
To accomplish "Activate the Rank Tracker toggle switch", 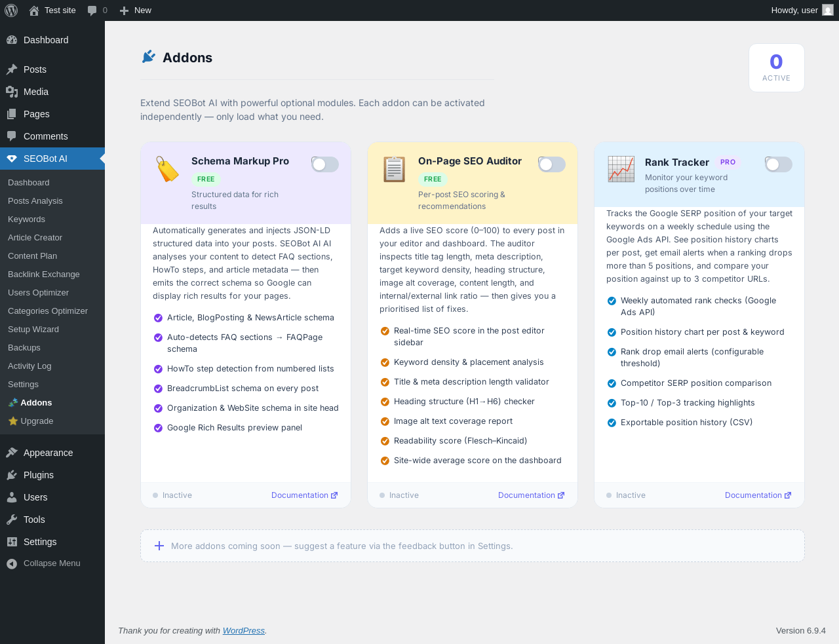I will 779,164.
